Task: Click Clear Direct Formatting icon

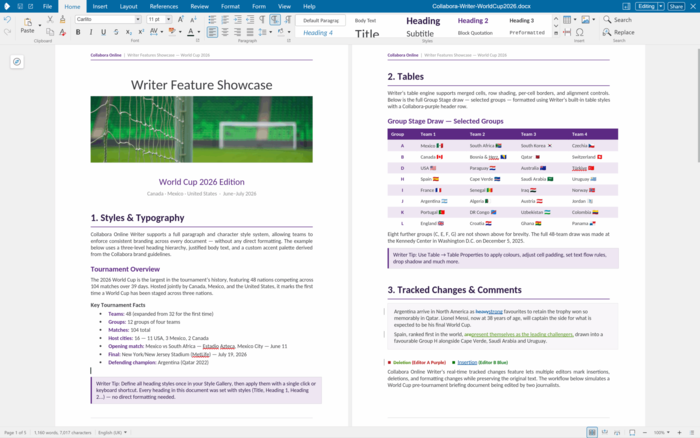Action: [62, 32]
